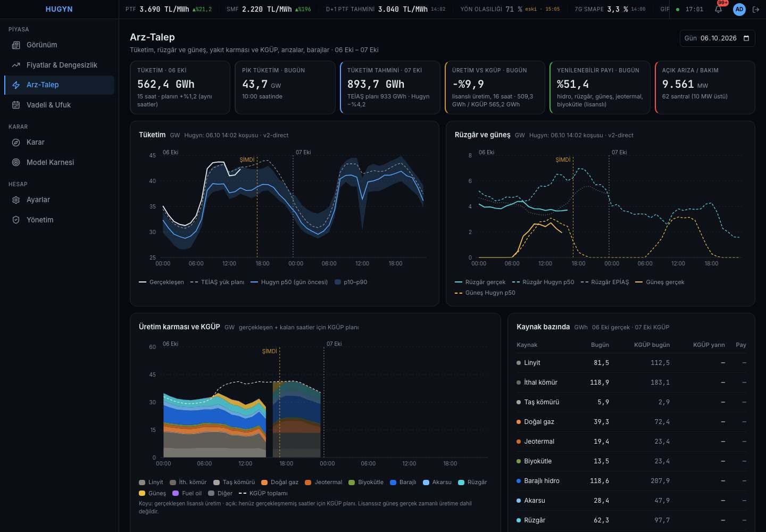Image resolution: width=766 pixels, height=532 pixels.
Task: Open the notifications bell
Action: (718, 9)
